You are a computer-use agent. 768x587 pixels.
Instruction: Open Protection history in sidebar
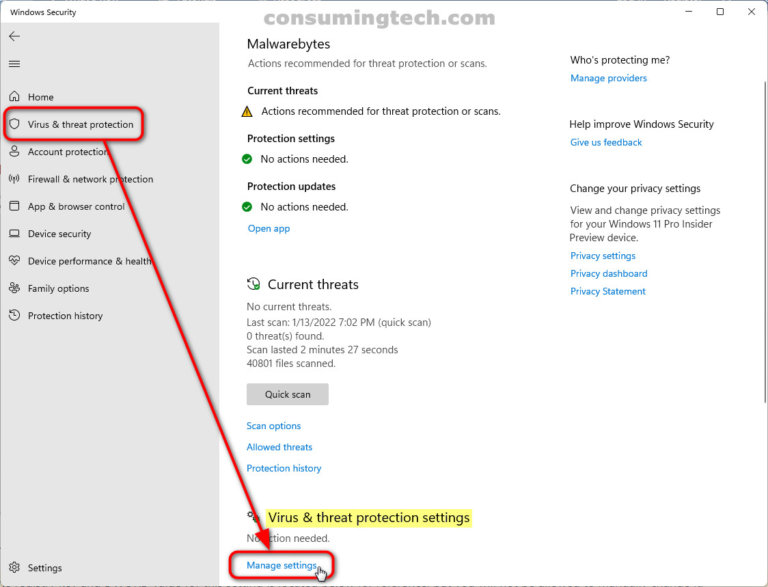(64, 316)
